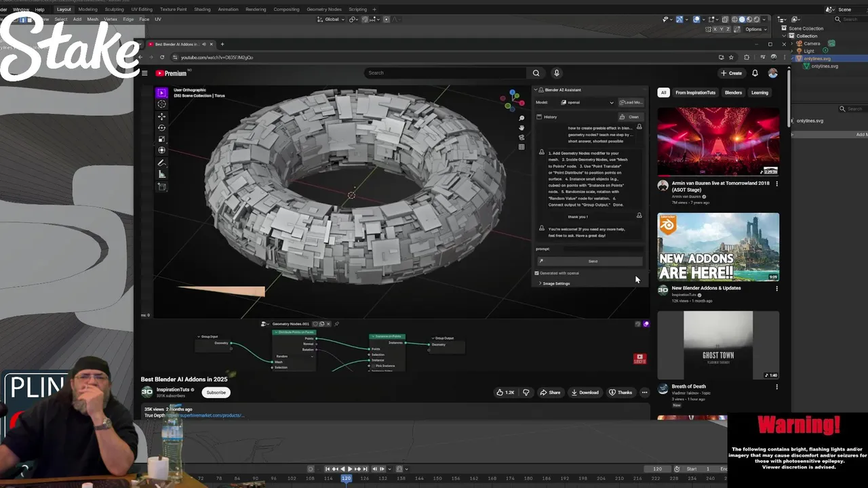Click the YouTube search input field

click(x=446, y=73)
